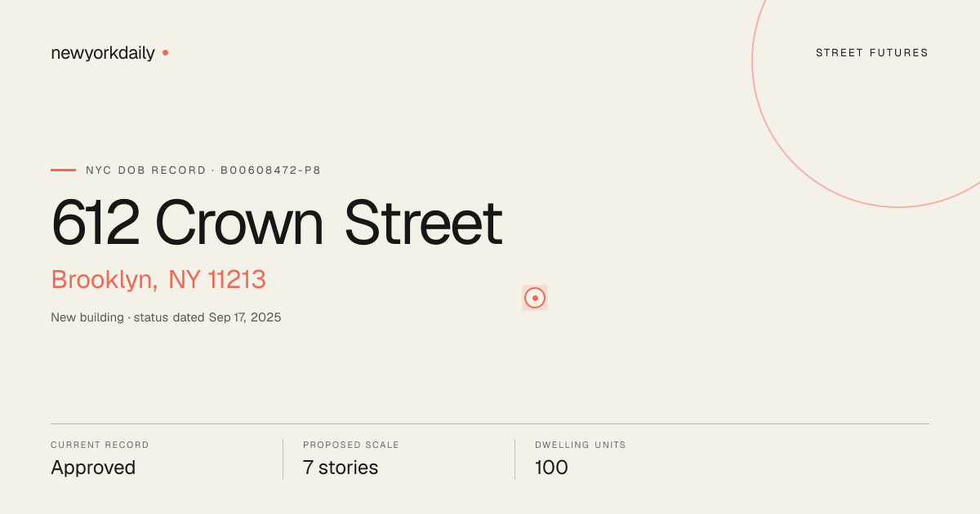Select the Approved status value
The width and height of the screenshot is (980, 514).
pyautogui.click(x=93, y=467)
